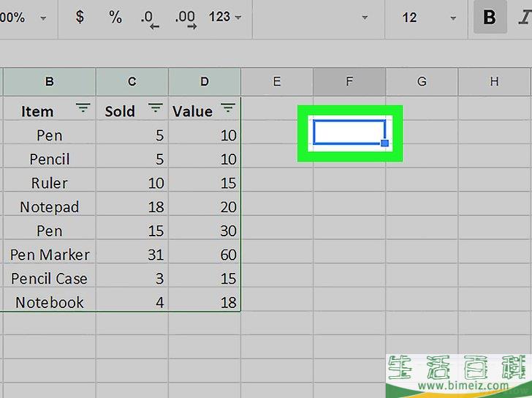Screen dimensions: 532x398
Task: Click the cell containing Pen Marker
Action: 50,255
